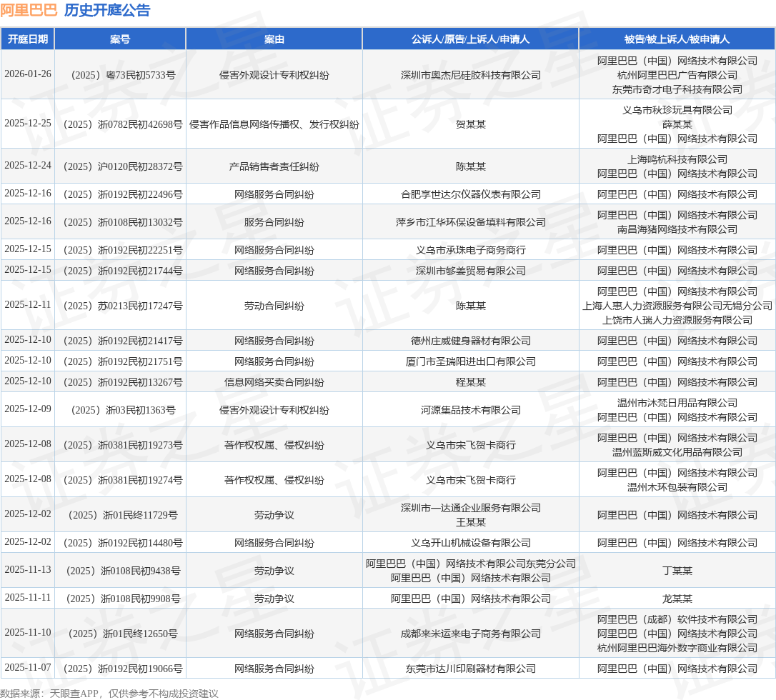Click the 历史开庭公告 heading
This screenshot has width=776, height=700.
[x=107, y=10]
